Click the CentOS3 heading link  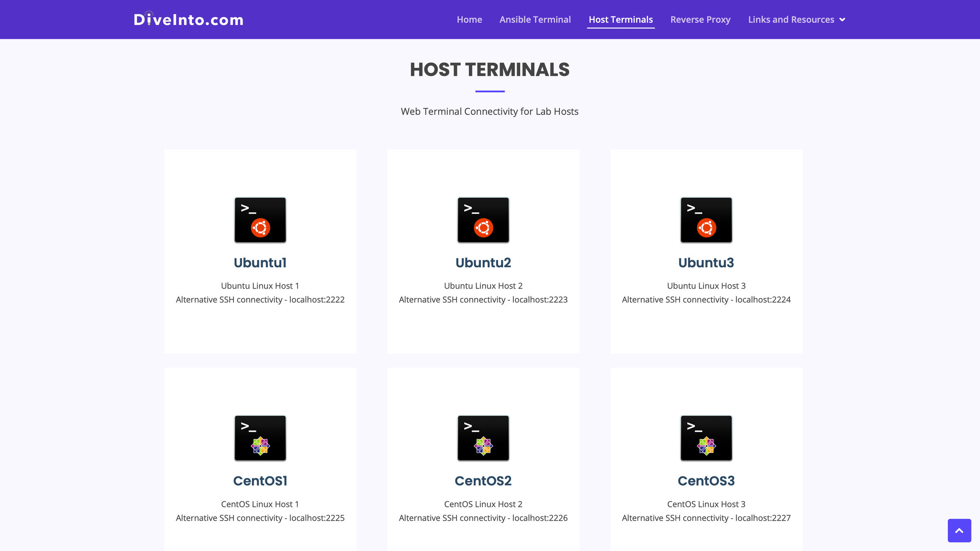pos(706,481)
